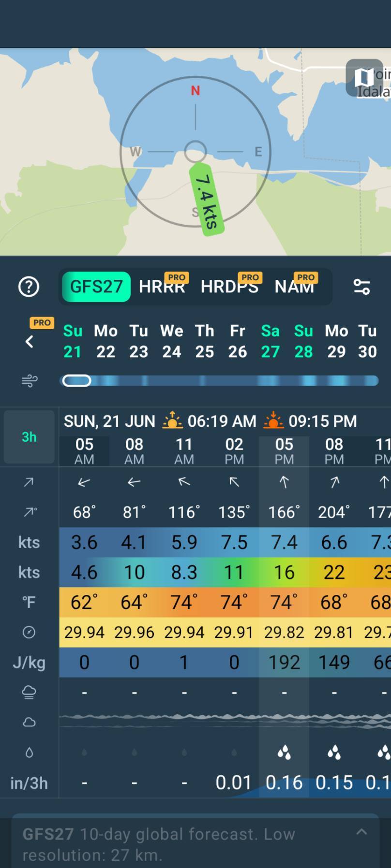Image resolution: width=391 pixels, height=868 pixels.
Task: Select the 05 PM time column
Action: click(x=284, y=451)
